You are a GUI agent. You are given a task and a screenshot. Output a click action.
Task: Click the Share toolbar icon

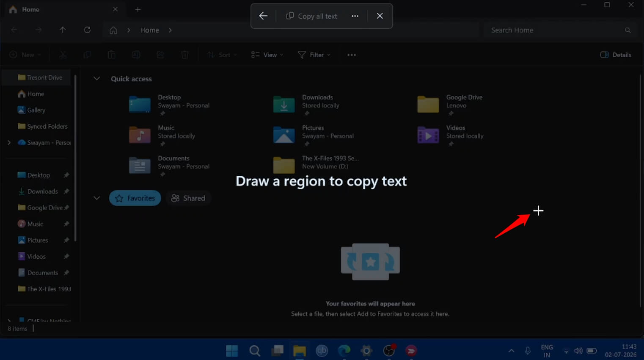coord(160,55)
